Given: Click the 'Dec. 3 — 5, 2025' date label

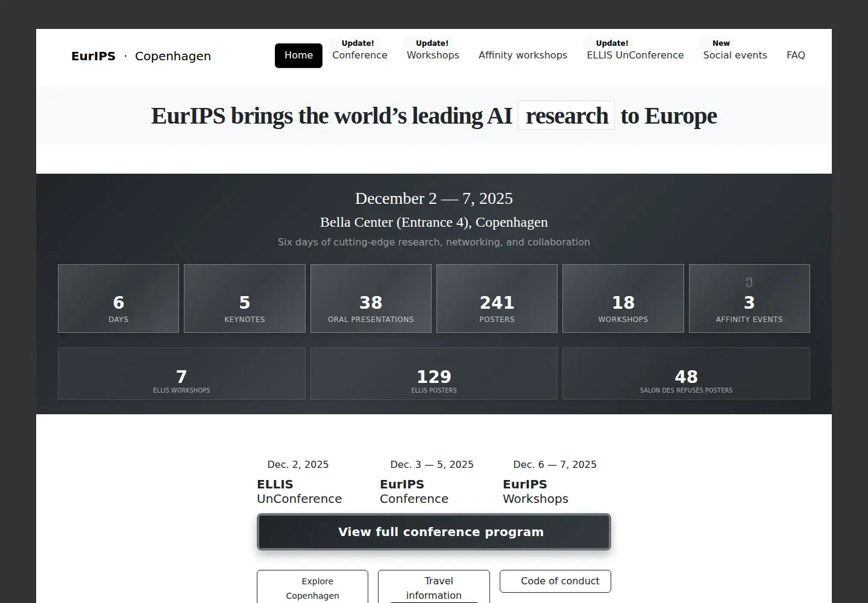Looking at the screenshot, I should (x=432, y=464).
